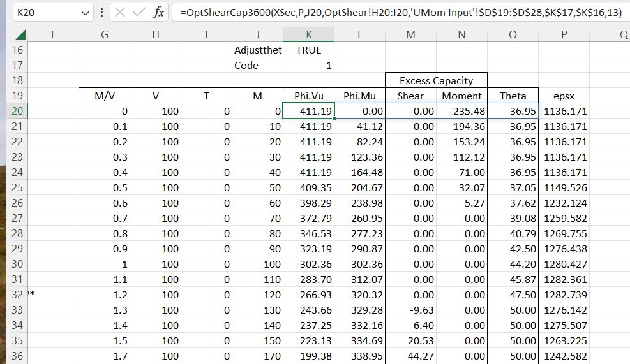Click the formula bar options dots handle

[x=103, y=13]
